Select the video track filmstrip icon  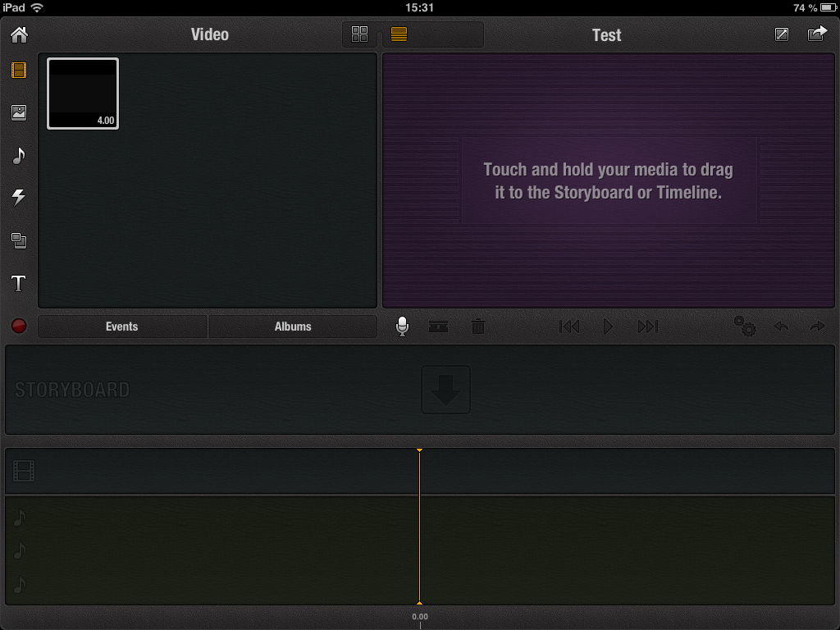tap(24, 471)
